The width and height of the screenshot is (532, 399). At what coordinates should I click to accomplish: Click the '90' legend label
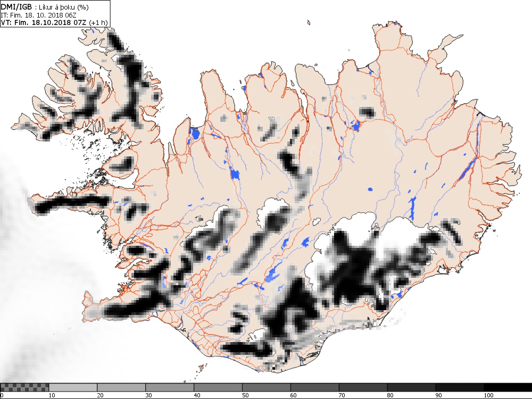pyautogui.click(x=439, y=395)
